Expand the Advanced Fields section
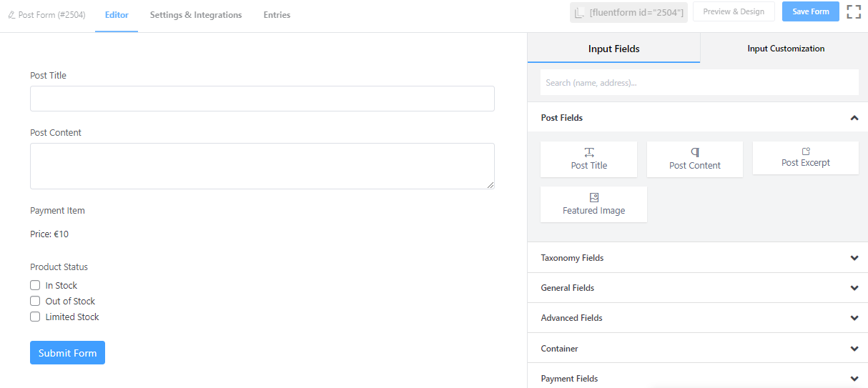The height and width of the screenshot is (388, 868). point(854,318)
